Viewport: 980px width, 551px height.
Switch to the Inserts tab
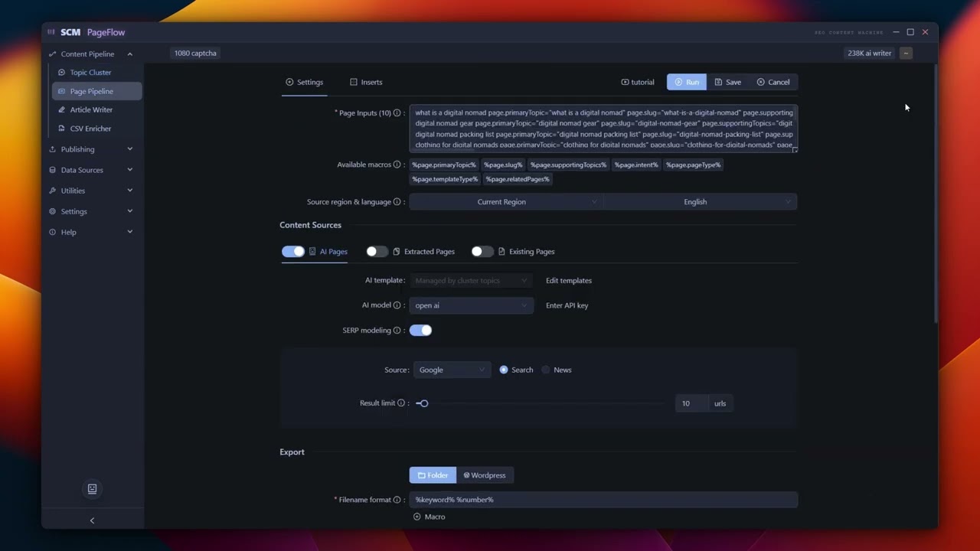click(x=366, y=82)
